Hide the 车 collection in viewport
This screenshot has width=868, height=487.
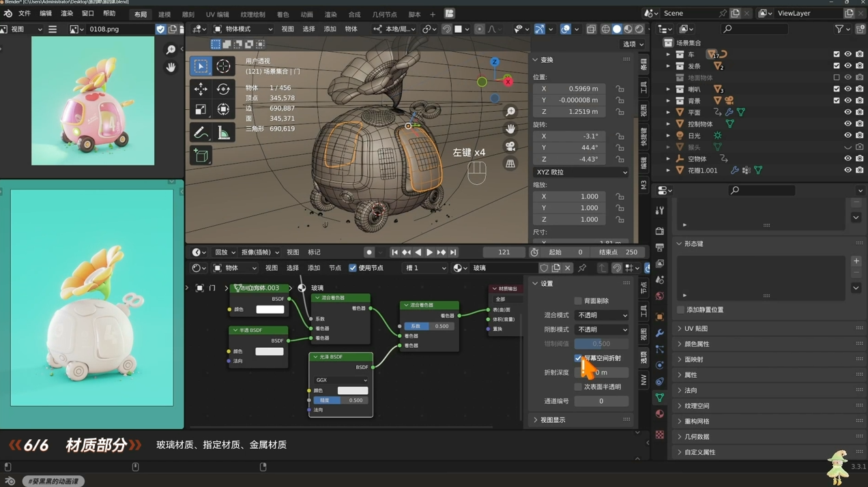(x=848, y=54)
